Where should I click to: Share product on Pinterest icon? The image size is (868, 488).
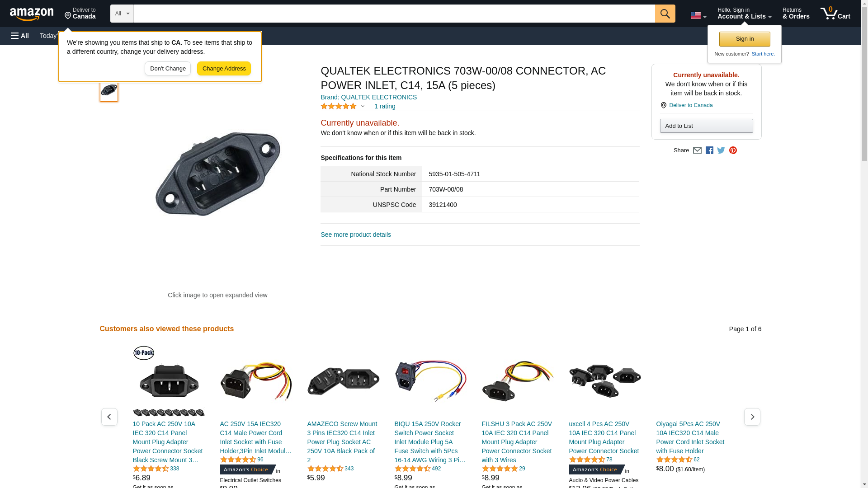coord(733,150)
